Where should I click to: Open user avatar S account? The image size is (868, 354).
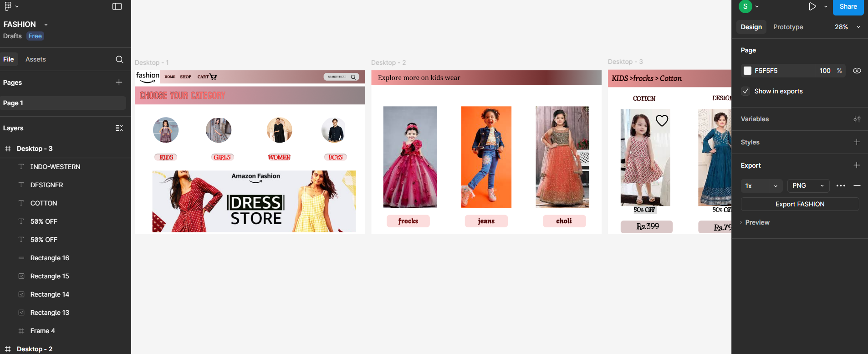coord(745,6)
